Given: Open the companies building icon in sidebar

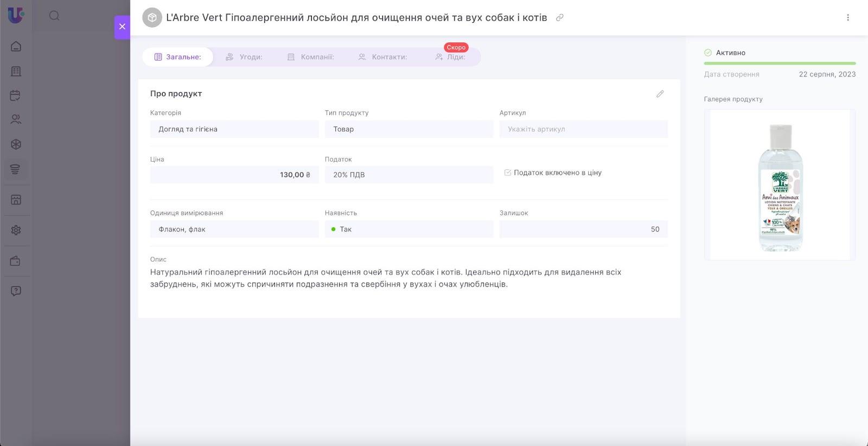Looking at the screenshot, I should click(x=16, y=71).
